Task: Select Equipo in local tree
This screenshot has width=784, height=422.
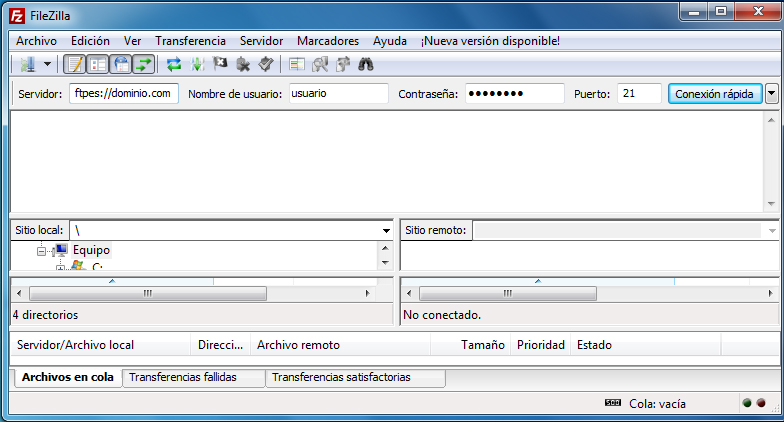Action: (x=92, y=250)
